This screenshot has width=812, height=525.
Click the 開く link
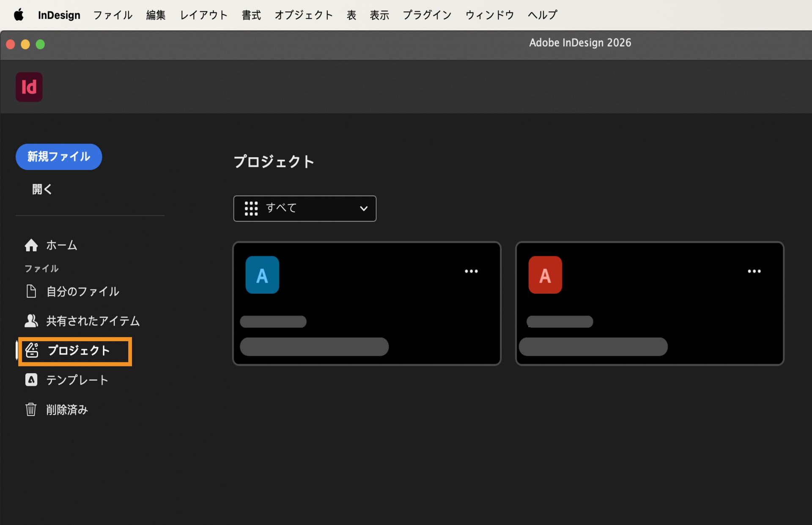[x=41, y=189]
